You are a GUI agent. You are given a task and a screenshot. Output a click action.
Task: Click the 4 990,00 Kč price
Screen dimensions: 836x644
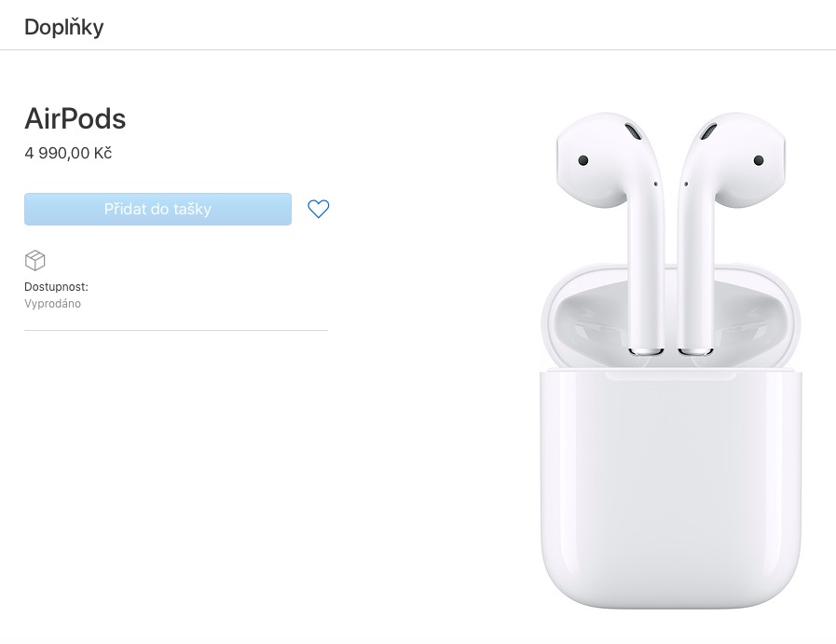(x=68, y=153)
